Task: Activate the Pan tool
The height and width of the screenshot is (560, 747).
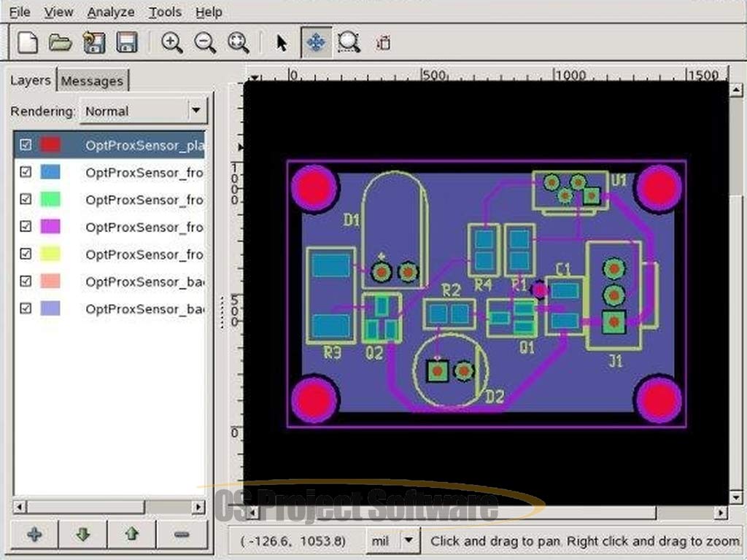Action: point(316,42)
